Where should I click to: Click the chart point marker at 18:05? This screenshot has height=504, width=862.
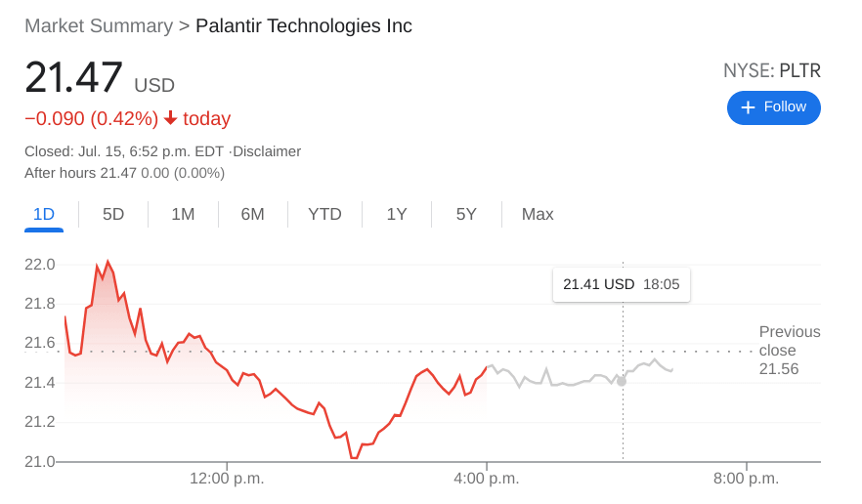click(x=622, y=381)
